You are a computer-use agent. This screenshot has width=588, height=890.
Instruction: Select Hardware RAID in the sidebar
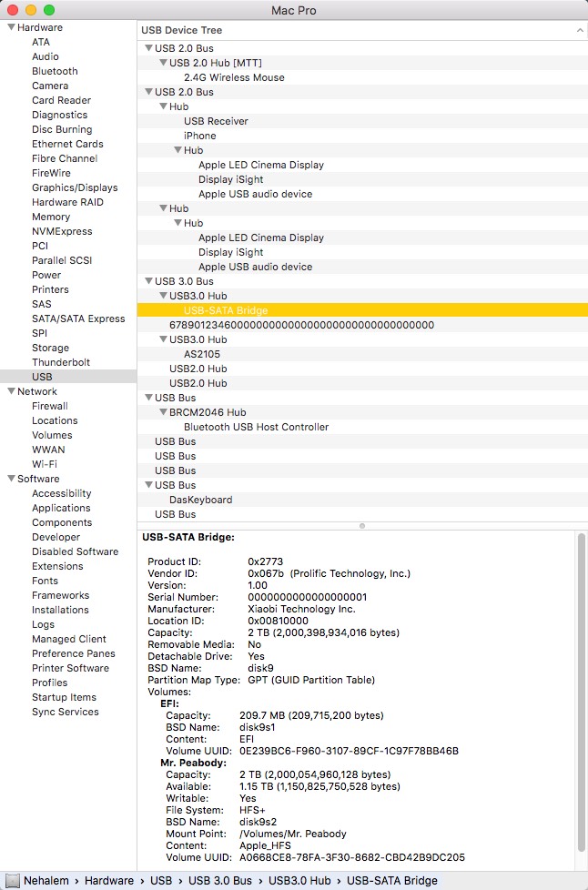67,202
